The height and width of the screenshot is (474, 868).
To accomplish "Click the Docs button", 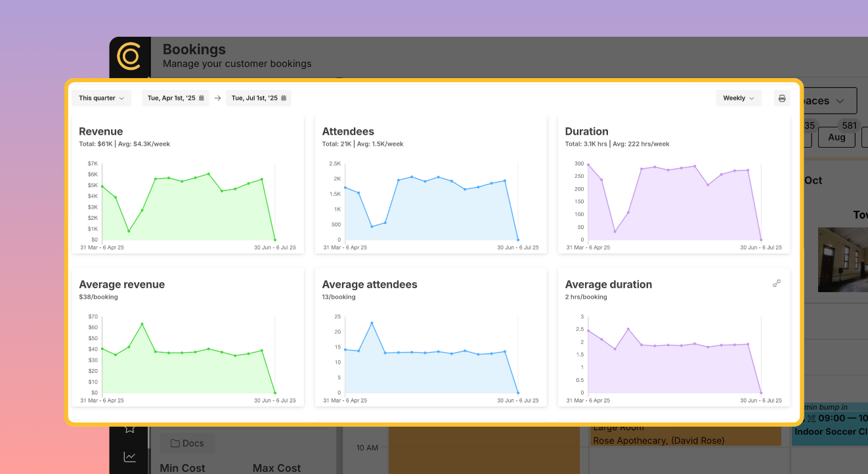I will pyautogui.click(x=187, y=443).
